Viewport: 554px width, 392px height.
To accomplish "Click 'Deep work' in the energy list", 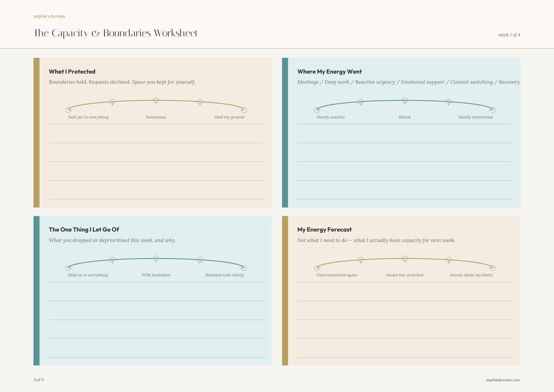I will click(337, 82).
